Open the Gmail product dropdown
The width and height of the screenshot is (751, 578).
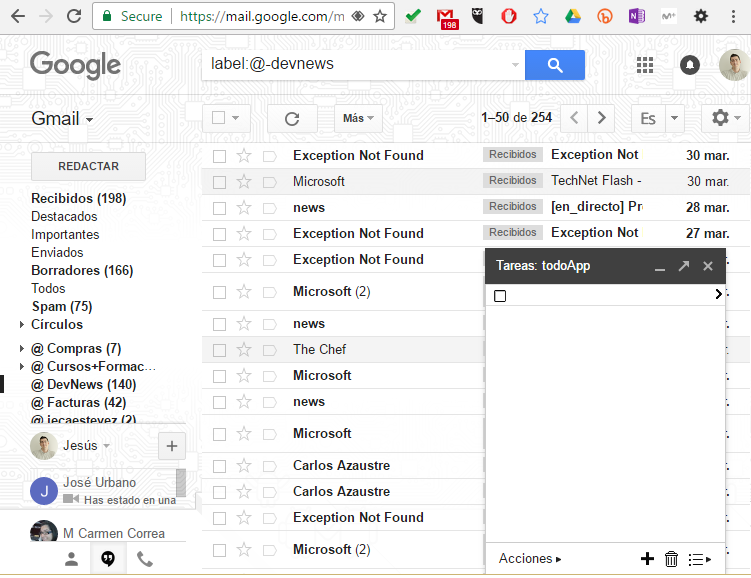coord(62,119)
